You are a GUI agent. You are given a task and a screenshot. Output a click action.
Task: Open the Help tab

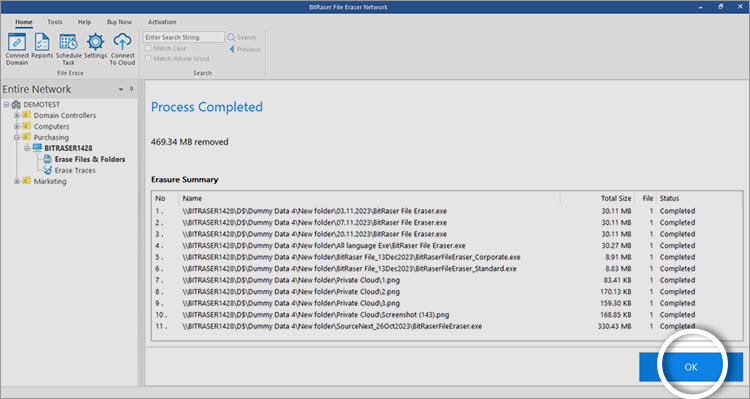pos(85,22)
